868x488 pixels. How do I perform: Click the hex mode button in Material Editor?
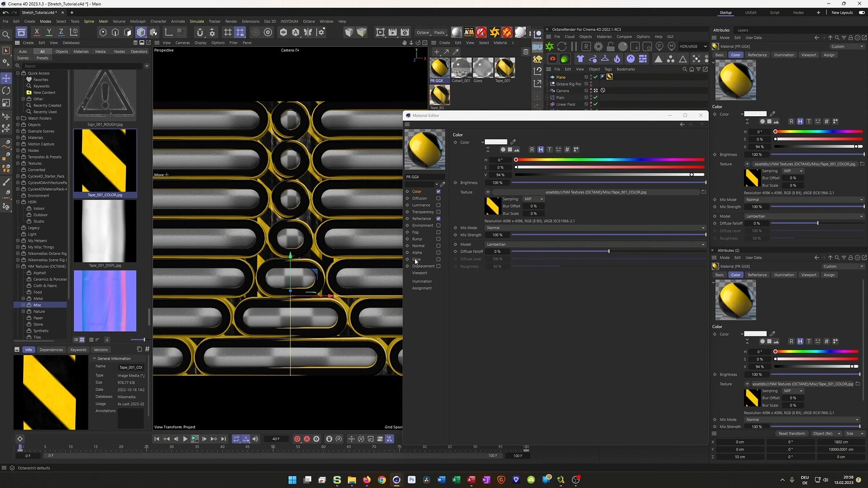click(567, 150)
